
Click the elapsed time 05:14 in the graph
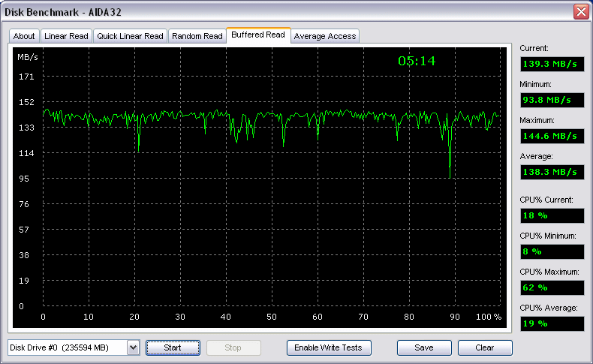click(x=417, y=61)
